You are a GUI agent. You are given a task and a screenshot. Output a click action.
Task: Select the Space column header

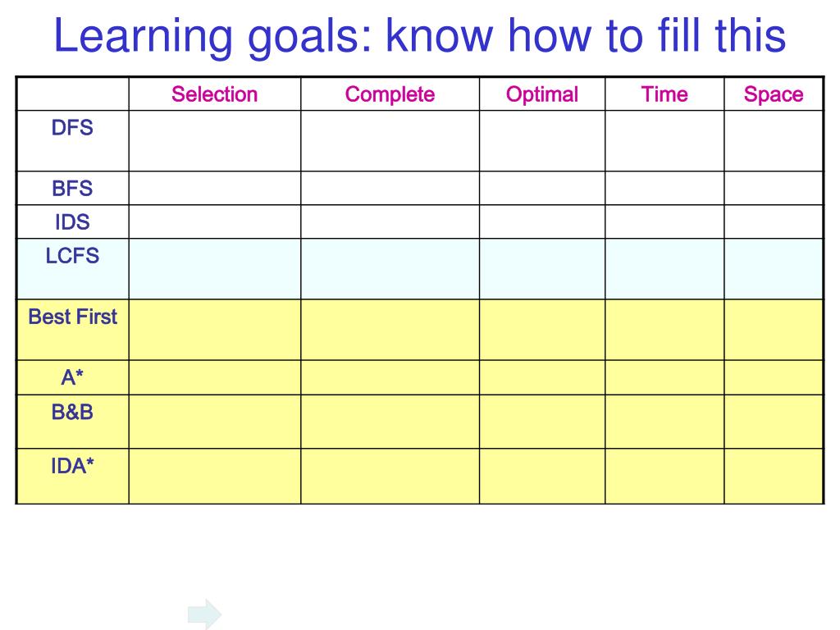(773, 94)
